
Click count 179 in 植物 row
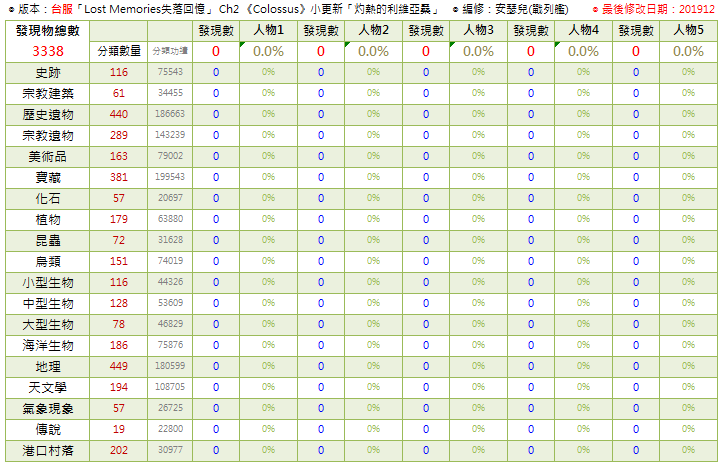(x=119, y=220)
